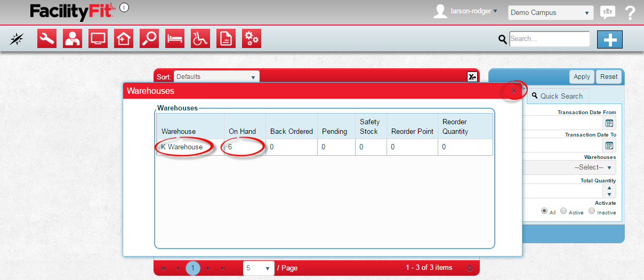Select the Active radio button
Screen dimensions: 644x280
563,211
